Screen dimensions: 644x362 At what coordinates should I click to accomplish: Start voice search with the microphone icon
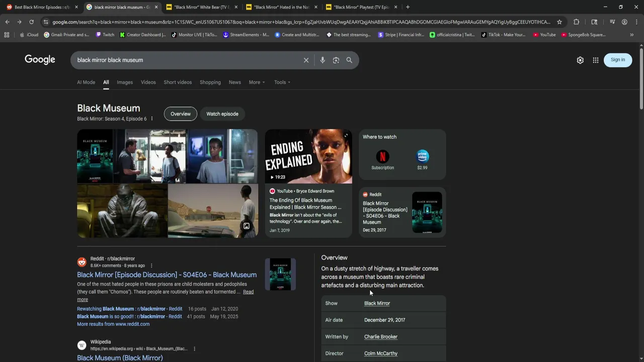pyautogui.click(x=323, y=60)
